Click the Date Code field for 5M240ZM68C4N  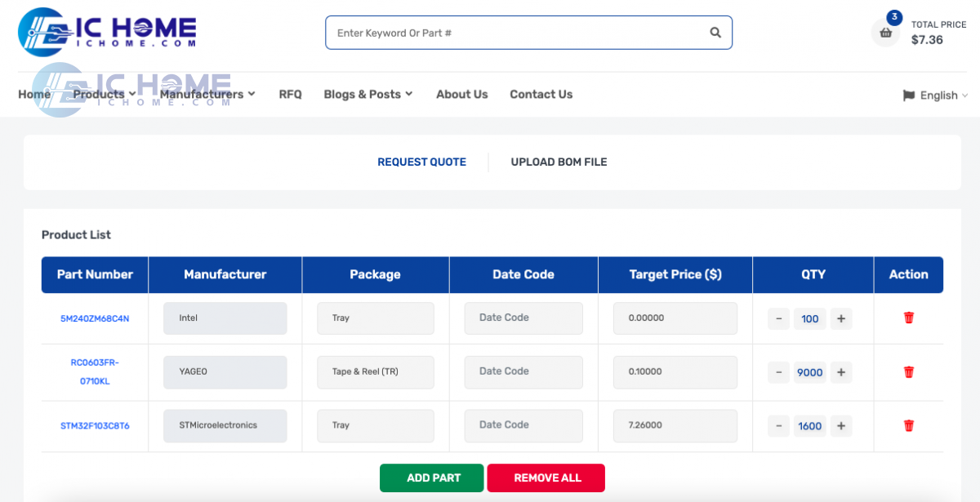tap(523, 318)
